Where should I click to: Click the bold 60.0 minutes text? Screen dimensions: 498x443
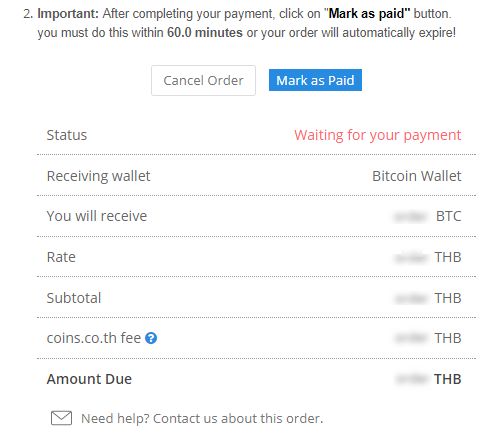click(x=205, y=33)
